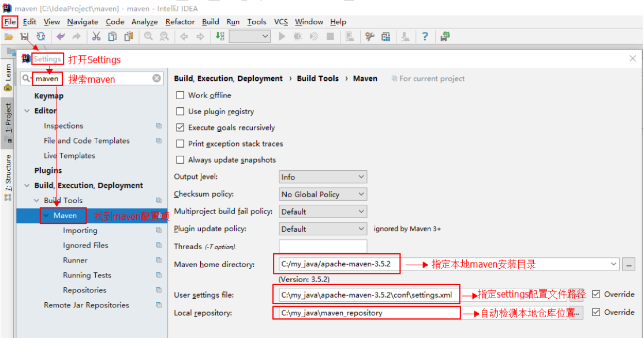644x338 pixels.
Task: Toggle Override for Local repository
Action: 596,312
